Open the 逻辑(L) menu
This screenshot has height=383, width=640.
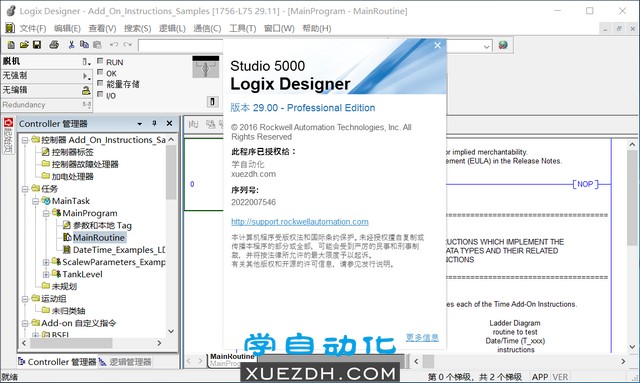[x=172, y=28]
